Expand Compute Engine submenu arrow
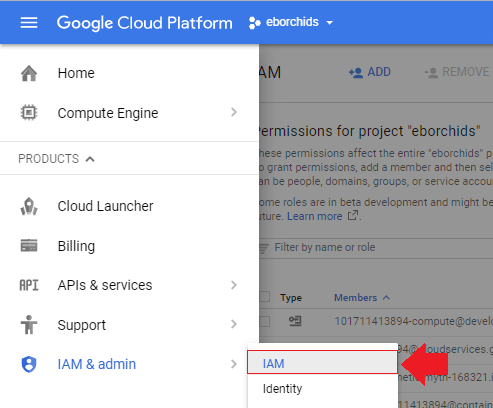 (234, 112)
